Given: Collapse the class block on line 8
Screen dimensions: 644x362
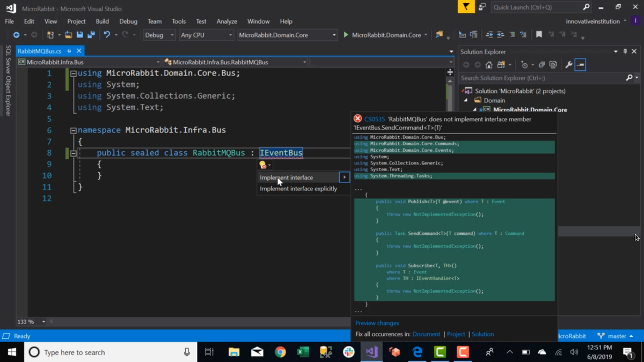Looking at the screenshot, I should [x=74, y=153].
